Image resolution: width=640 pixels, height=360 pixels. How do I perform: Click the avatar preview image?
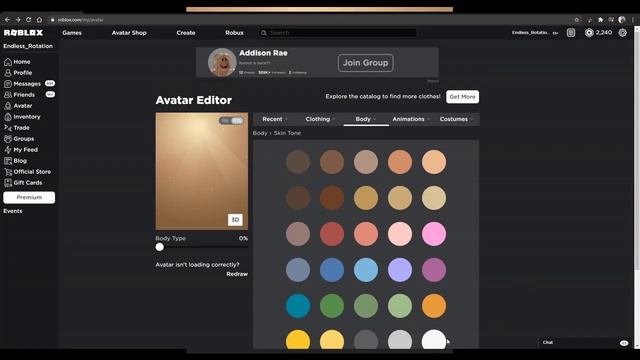coord(202,171)
